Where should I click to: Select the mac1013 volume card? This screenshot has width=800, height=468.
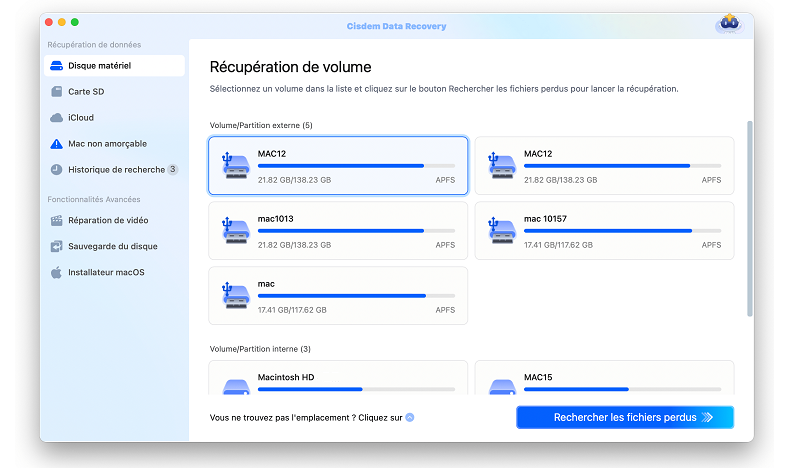[338, 231]
